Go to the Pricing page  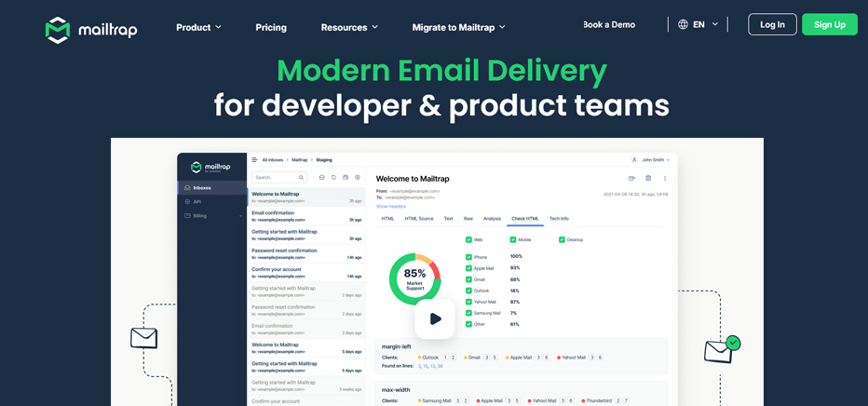271,27
